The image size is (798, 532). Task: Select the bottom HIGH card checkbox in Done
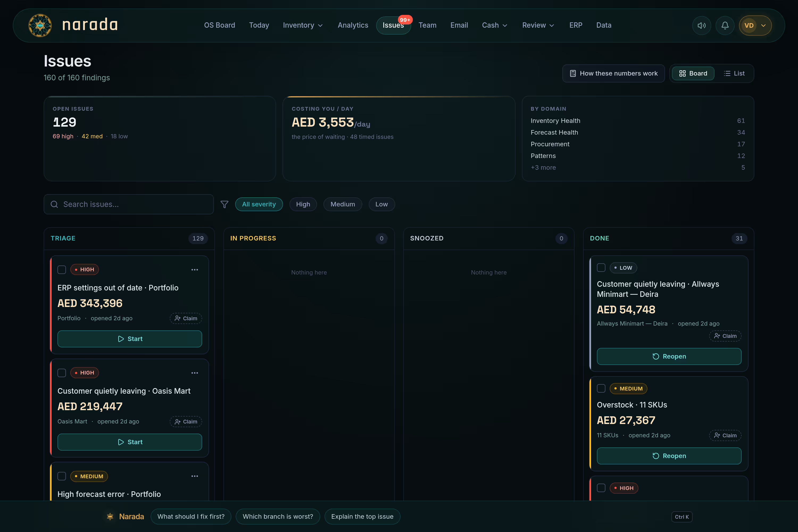[601, 488]
